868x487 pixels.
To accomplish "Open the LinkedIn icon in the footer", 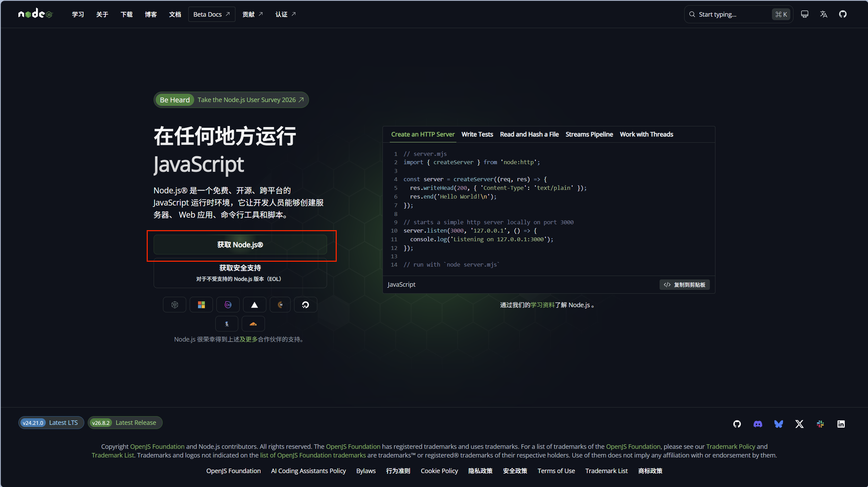I will (841, 424).
